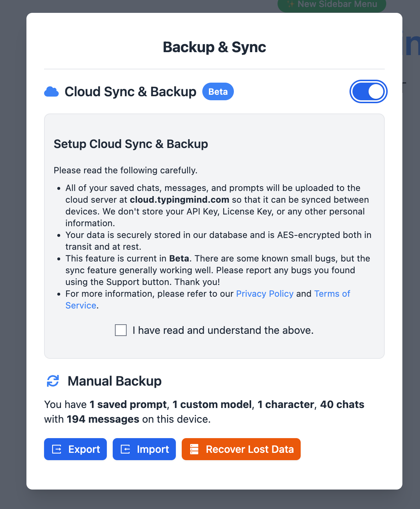
Task: Click the '194 messages' text
Action: coord(103,419)
